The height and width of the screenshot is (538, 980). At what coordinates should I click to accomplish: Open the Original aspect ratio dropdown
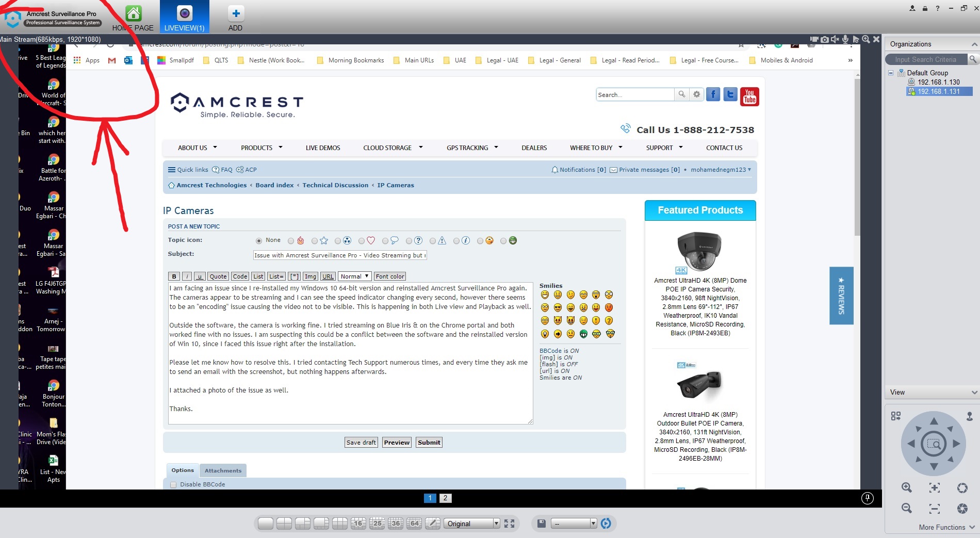point(472,524)
